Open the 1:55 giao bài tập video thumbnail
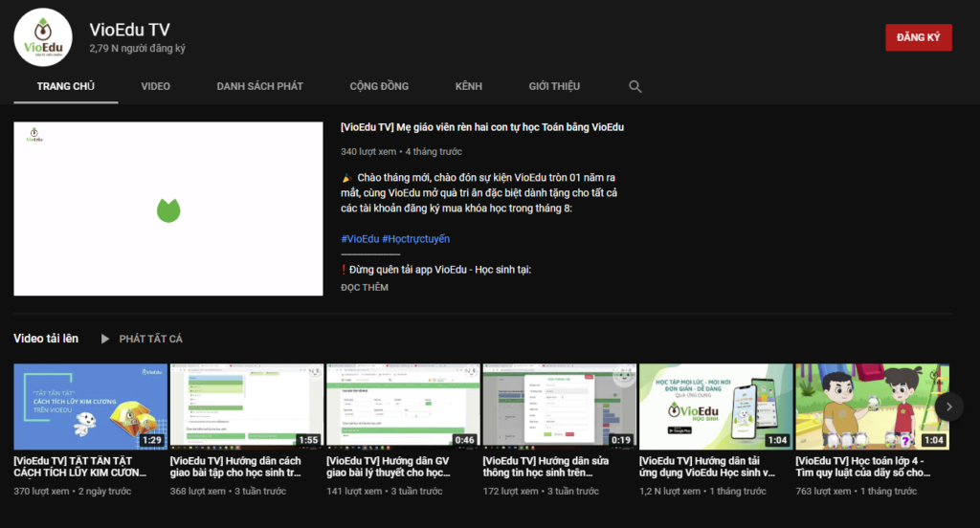The width and height of the screenshot is (980, 528). [246, 406]
